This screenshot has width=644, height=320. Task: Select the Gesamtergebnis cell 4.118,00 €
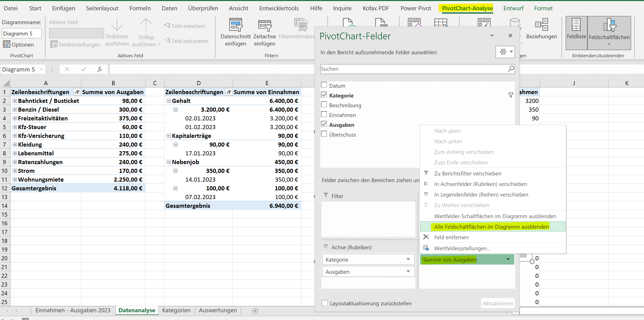tap(113, 188)
